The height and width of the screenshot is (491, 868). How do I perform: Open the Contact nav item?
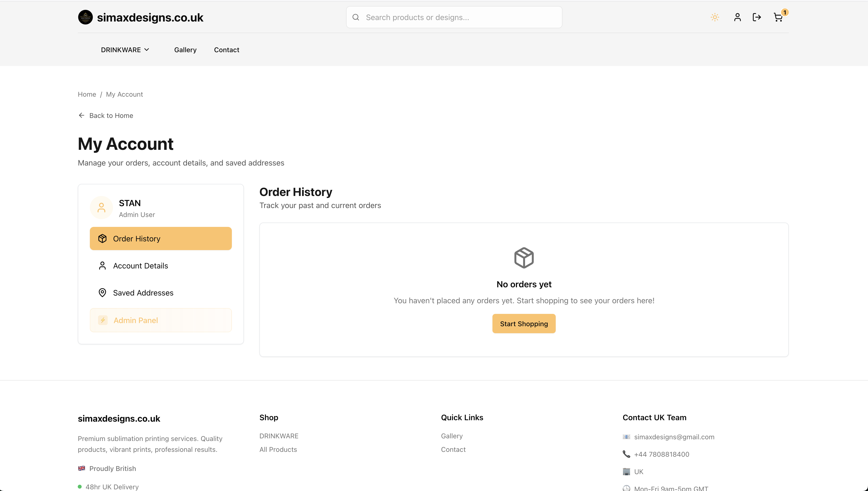(227, 50)
